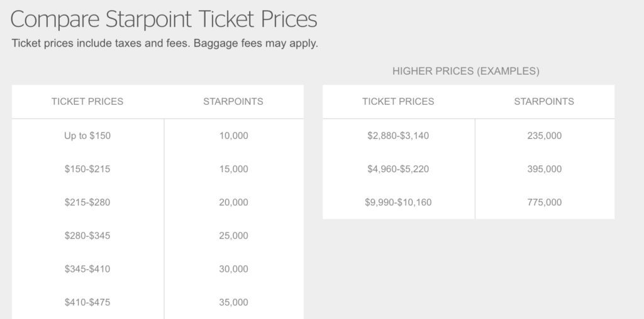Select the $2,880-$3,140 price range

(x=398, y=136)
